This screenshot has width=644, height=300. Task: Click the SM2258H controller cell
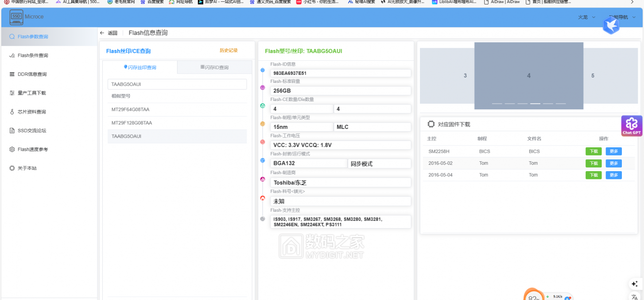pyautogui.click(x=439, y=152)
